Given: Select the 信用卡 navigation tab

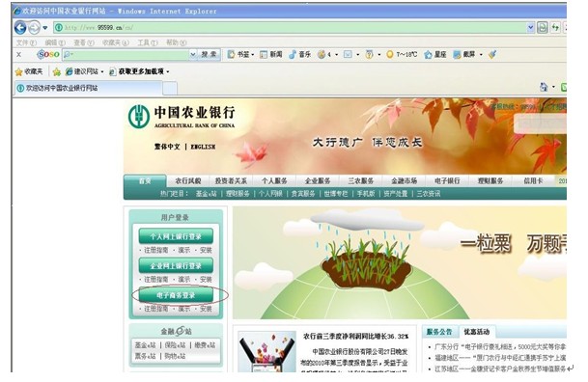Looking at the screenshot, I should point(533,181).
